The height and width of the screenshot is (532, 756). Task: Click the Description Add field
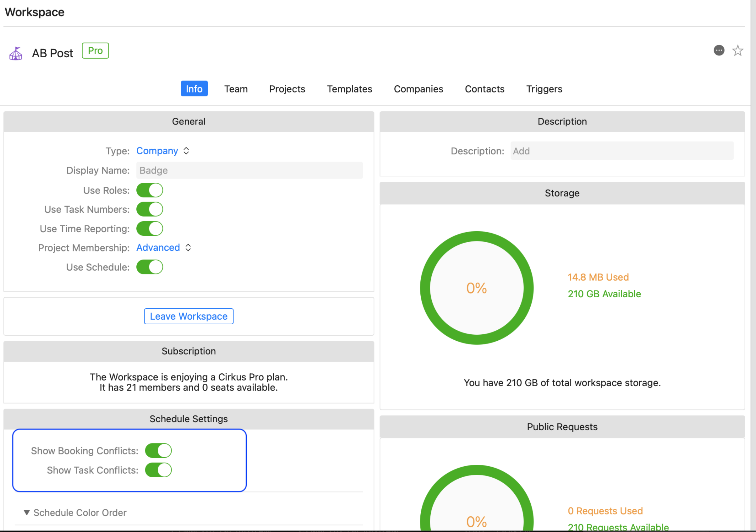621,151
